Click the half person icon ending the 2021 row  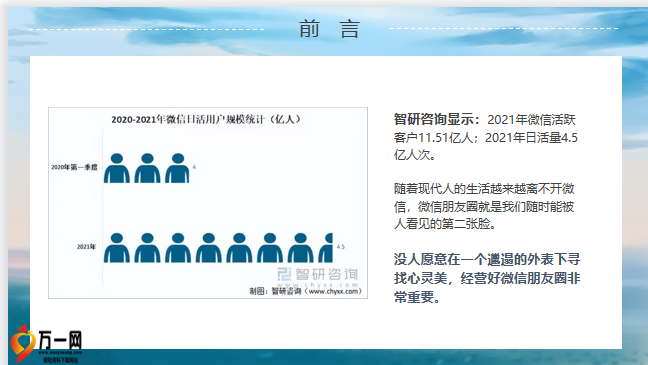click(326, 248)
